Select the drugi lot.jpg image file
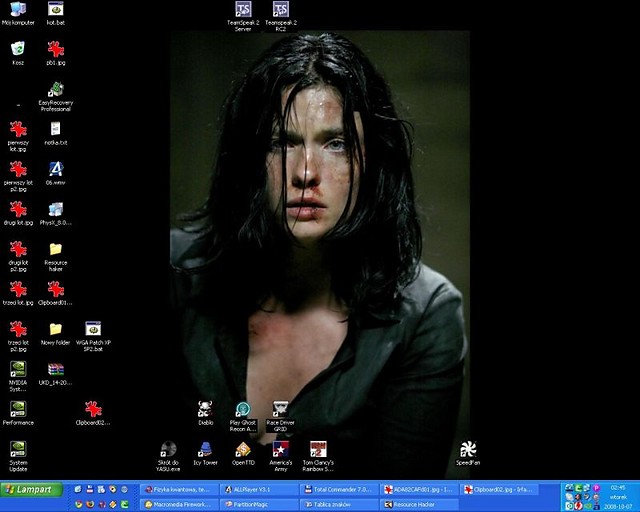Screen dimensions: 640x512 point(18,214)
